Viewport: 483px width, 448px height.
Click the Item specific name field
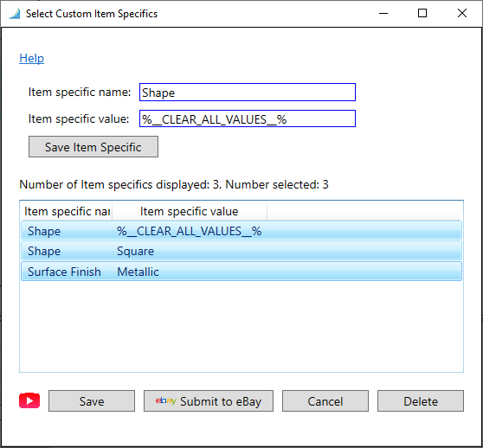click(248, 92)
